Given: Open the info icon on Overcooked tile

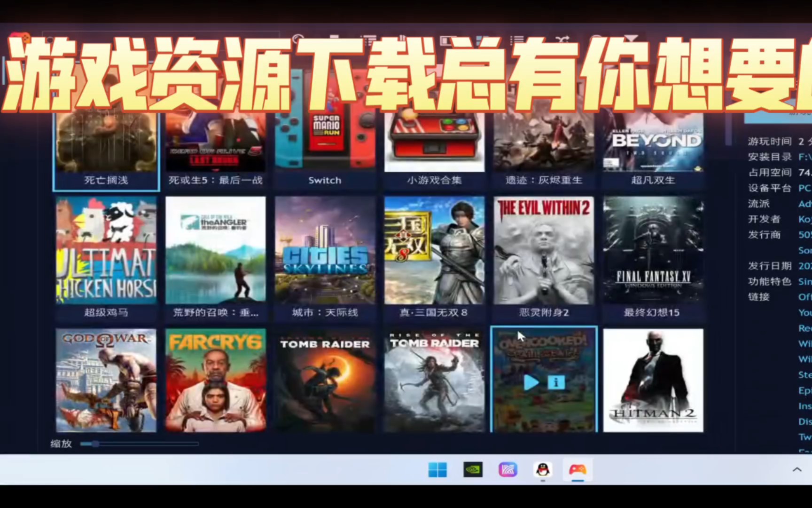Looking at the screenshot, I should 556,382.
